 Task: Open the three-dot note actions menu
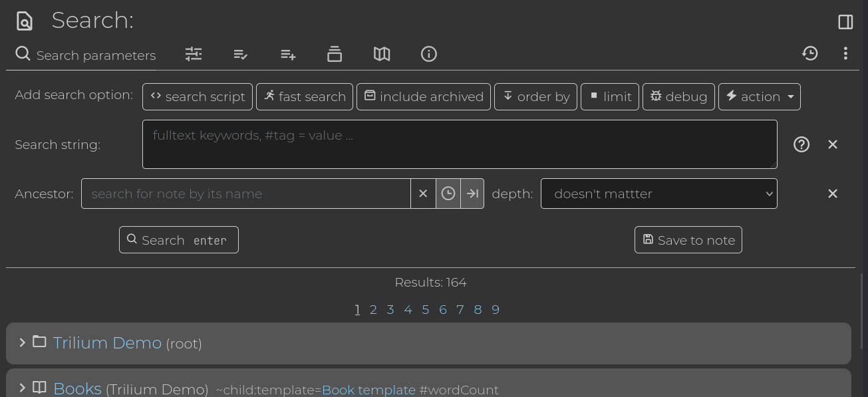[845, 53]
